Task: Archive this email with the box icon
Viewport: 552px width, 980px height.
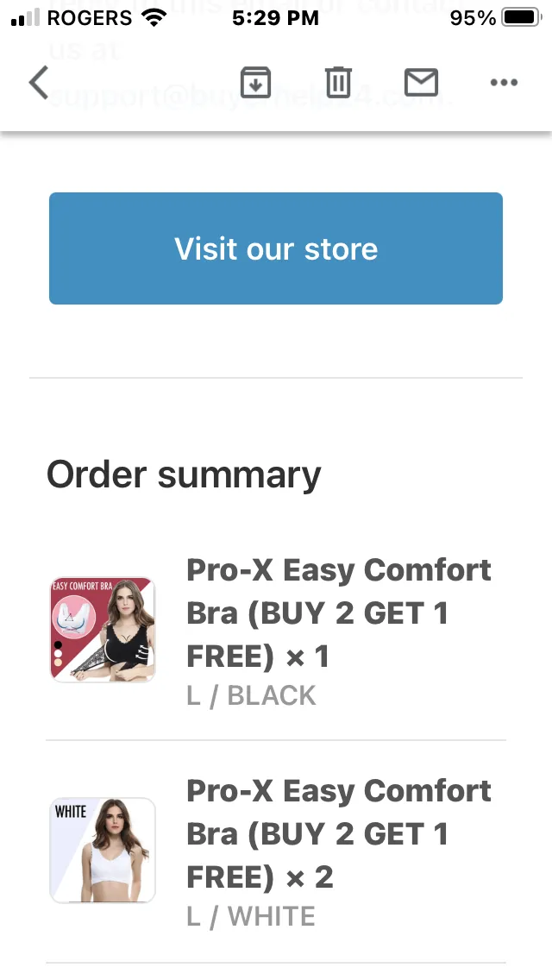Action: pos(255,83)
